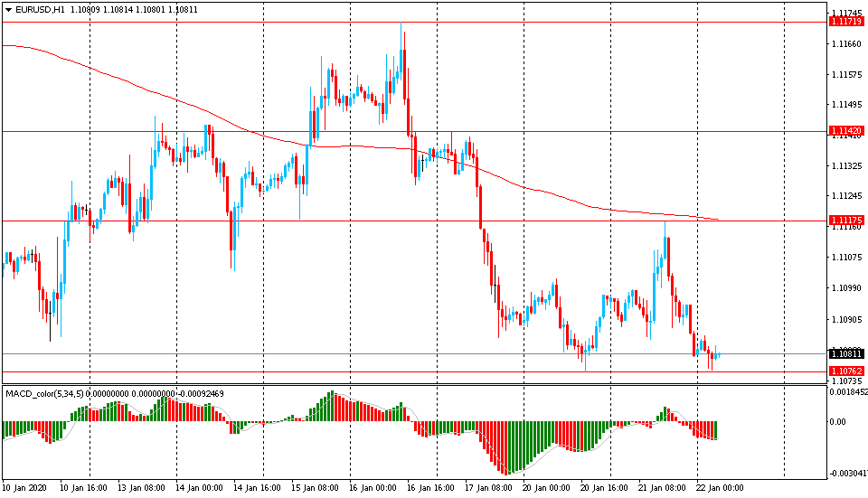
Task: Click the chart menu triangle beside EURUSD,H1
Action: [8, 9]
